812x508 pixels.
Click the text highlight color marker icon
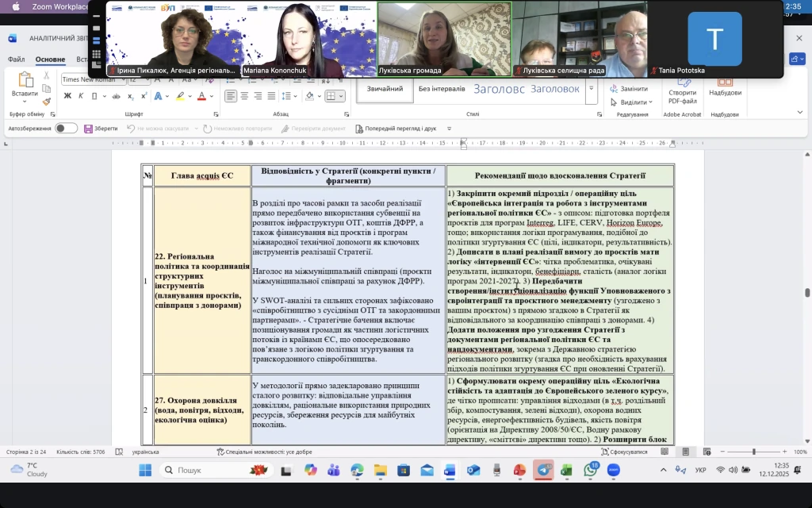(181, 96)
